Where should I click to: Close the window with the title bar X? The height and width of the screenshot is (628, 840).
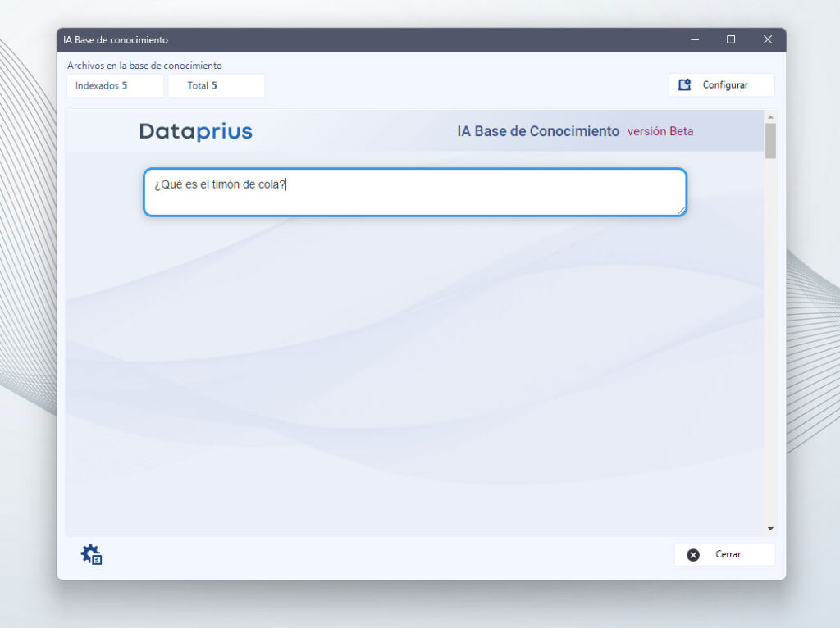click(768, 40)
